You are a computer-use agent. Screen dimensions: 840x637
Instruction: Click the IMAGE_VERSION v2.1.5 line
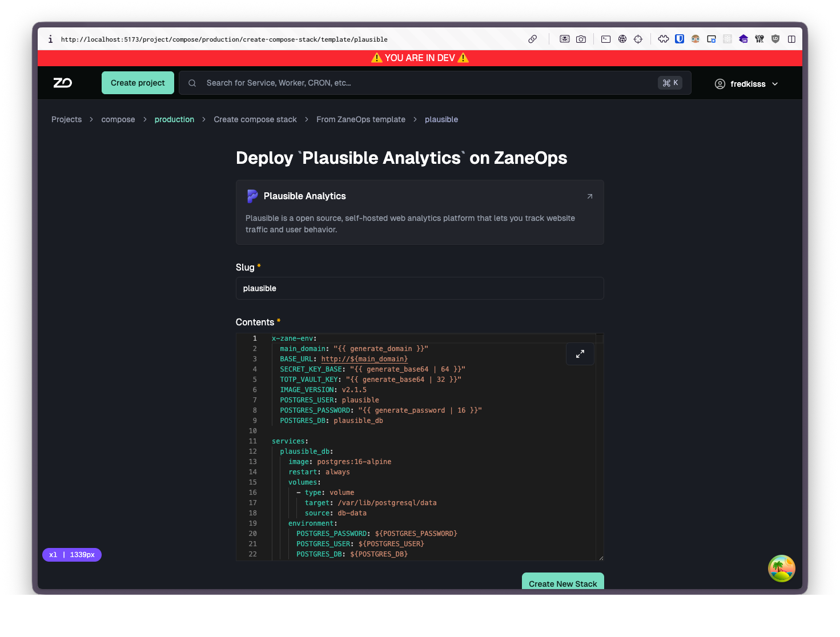coord(323,390)
